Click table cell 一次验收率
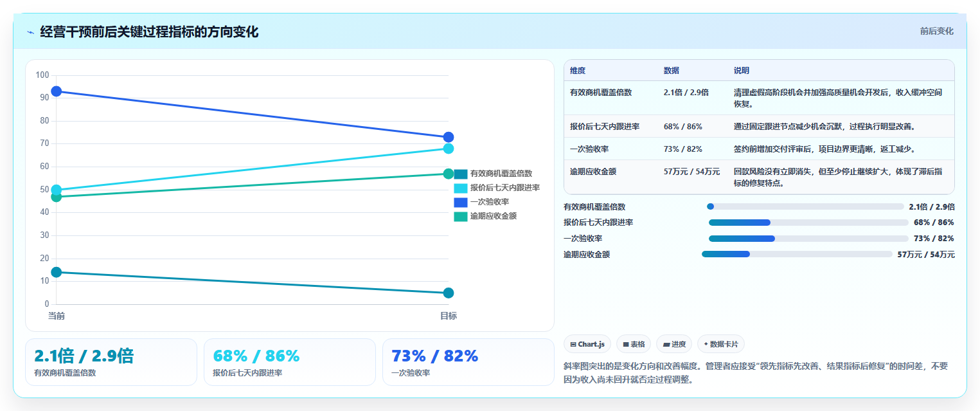Viewport: 980px width, 411px height. [x=589, y=149]
